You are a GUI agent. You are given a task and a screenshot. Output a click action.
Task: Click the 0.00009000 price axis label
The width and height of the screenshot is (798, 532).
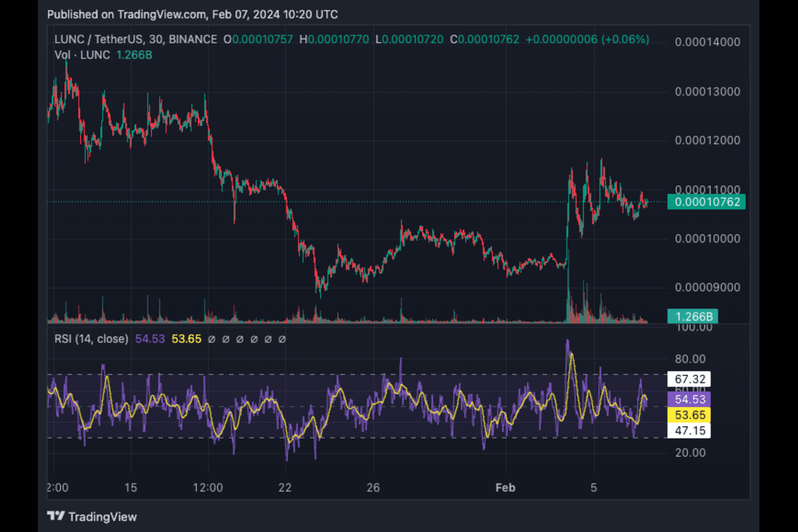(x=708, y=288)
